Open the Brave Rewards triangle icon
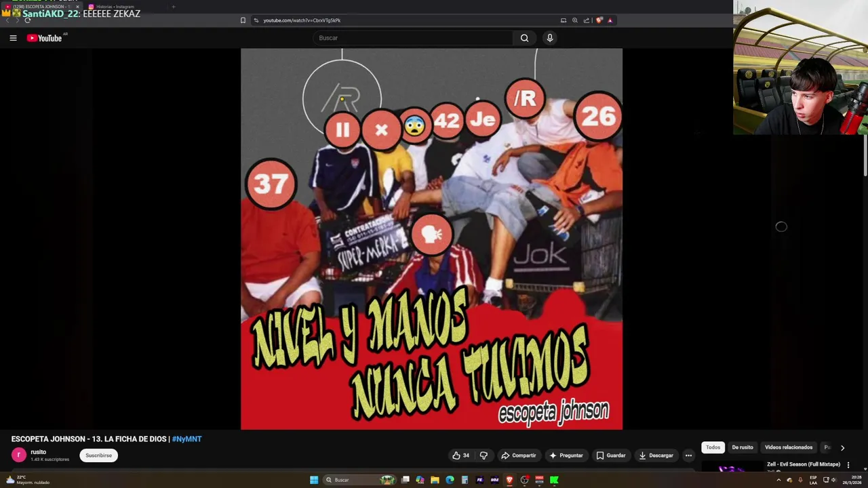The width and height of the screenshot is (868, 488). click(610, 20)
